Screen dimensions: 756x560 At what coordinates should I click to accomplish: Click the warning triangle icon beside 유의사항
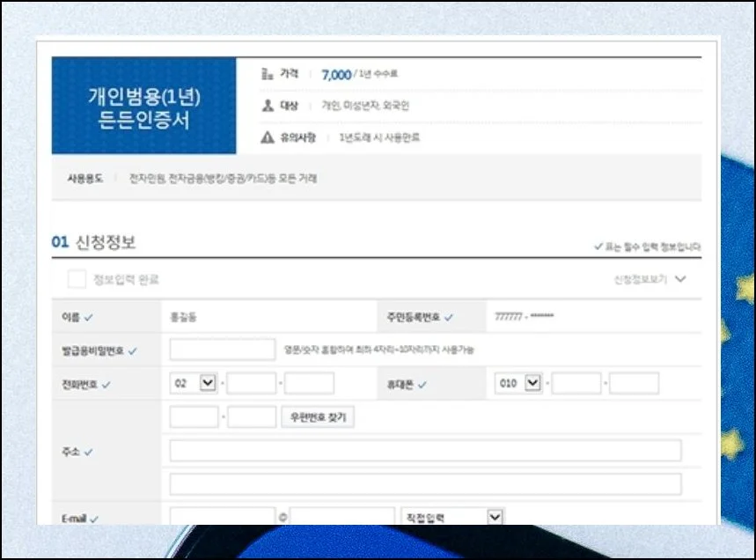tap(268, 137)
